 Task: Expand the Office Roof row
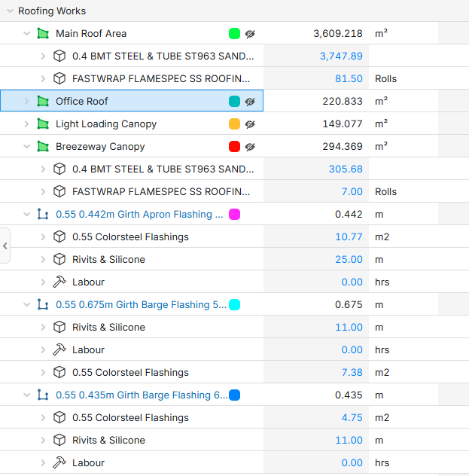pyautogui.click(x=26, y=102)
